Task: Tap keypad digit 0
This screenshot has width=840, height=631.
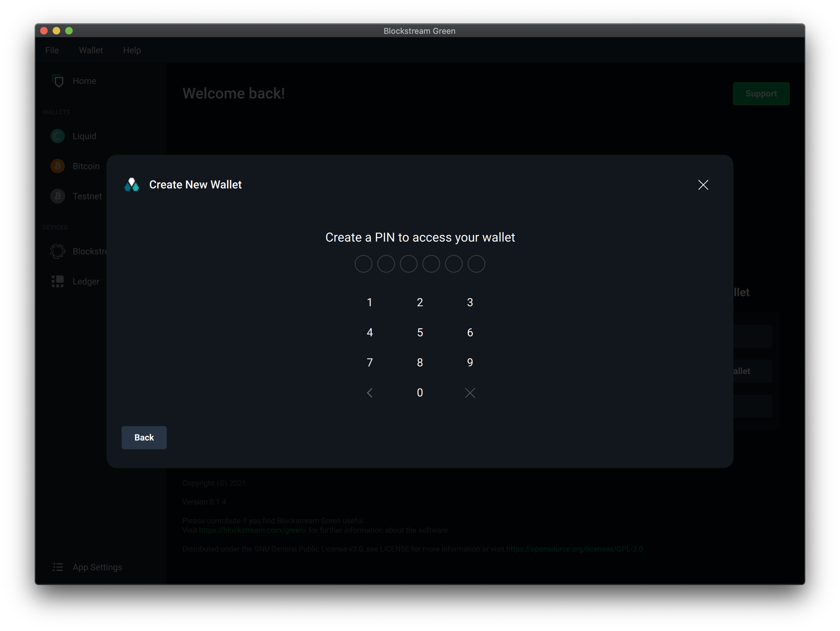Action: click(420, 392)
